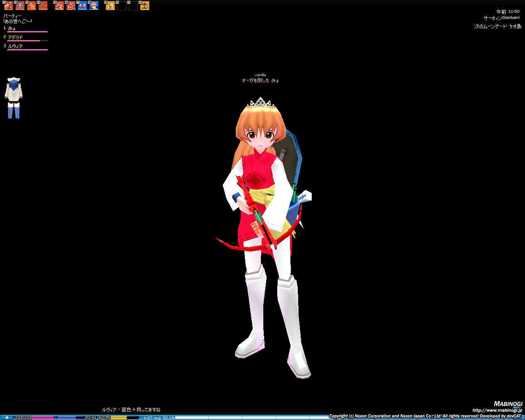Click the F7 winged heart icon

[x=82, y=6]
